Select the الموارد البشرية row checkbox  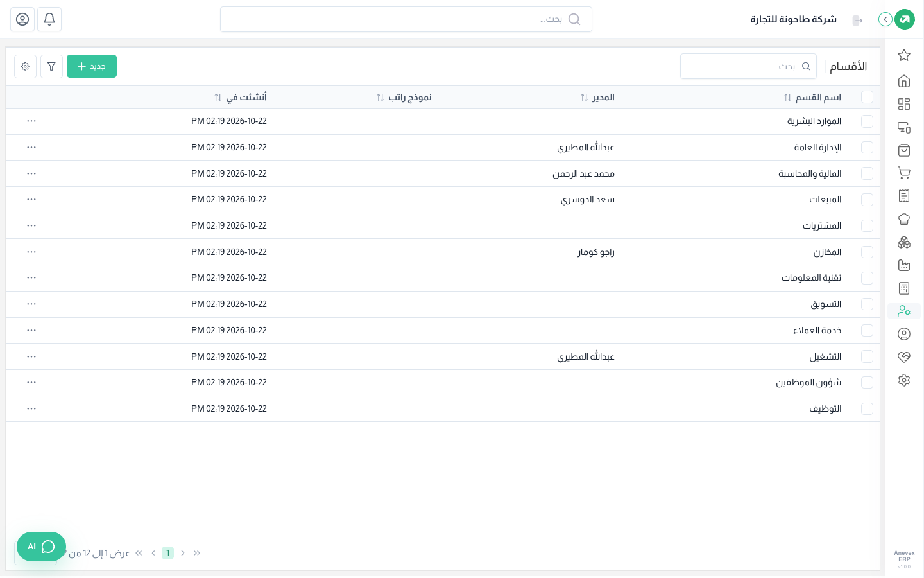pyautogui.click(x=868, y=121)
